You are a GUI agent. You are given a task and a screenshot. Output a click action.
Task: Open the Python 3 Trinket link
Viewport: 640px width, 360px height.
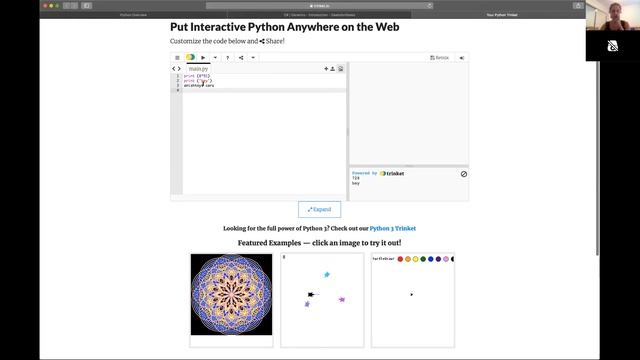393,228
